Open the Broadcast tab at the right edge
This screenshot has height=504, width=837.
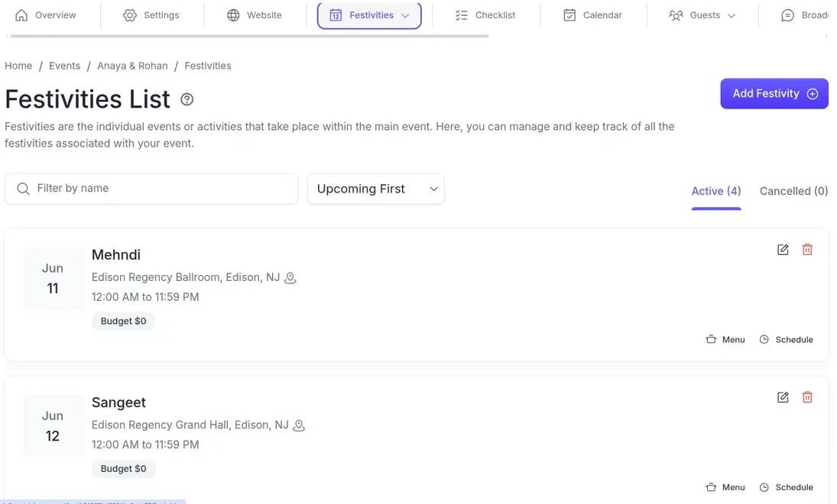click(x=804, y=15)
